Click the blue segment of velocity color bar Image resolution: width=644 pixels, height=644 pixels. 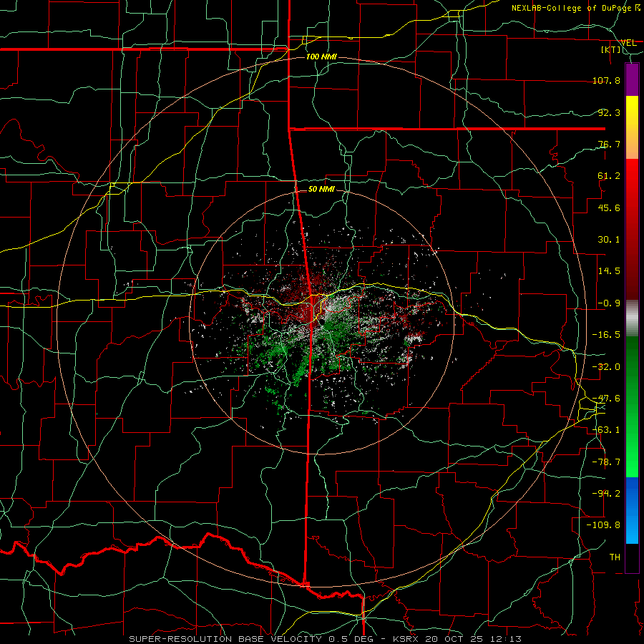click(x=632, y=510)
